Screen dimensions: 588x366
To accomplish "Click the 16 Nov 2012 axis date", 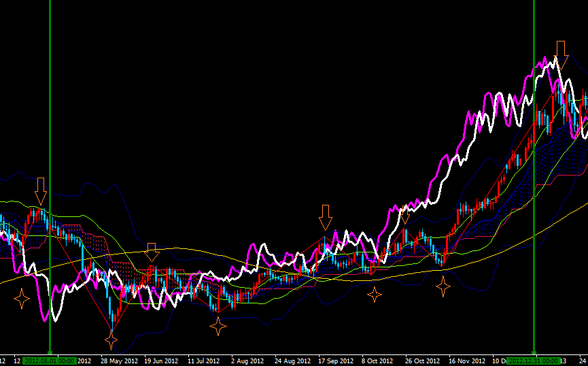I will tap(466, 361).
